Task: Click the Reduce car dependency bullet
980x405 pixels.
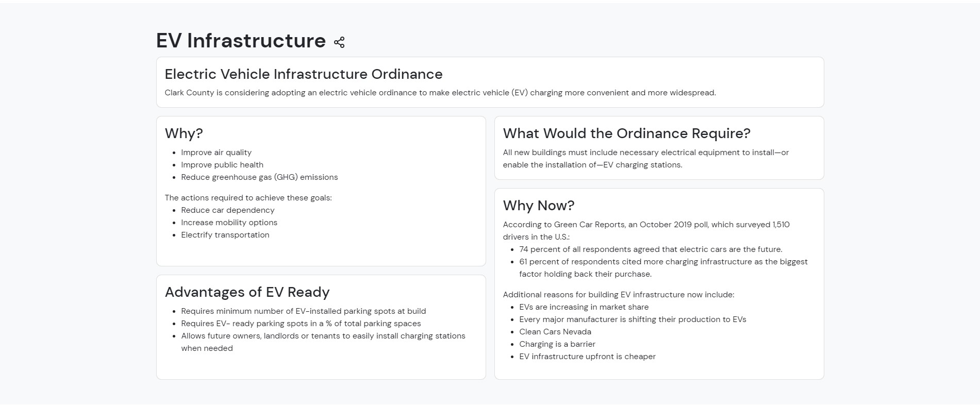Action: pos(227,210)
